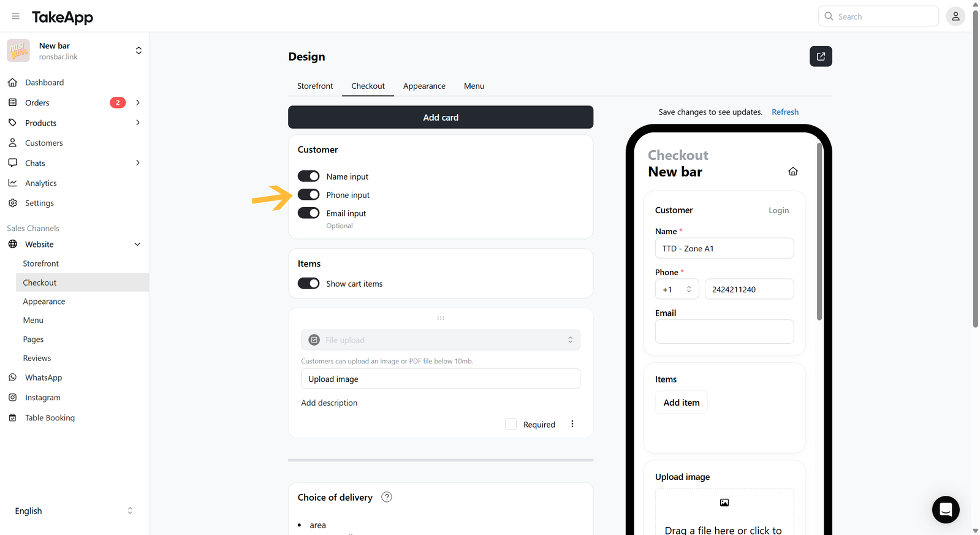
Task: Select the Checkout tab
Action: [x=368, y=86]
